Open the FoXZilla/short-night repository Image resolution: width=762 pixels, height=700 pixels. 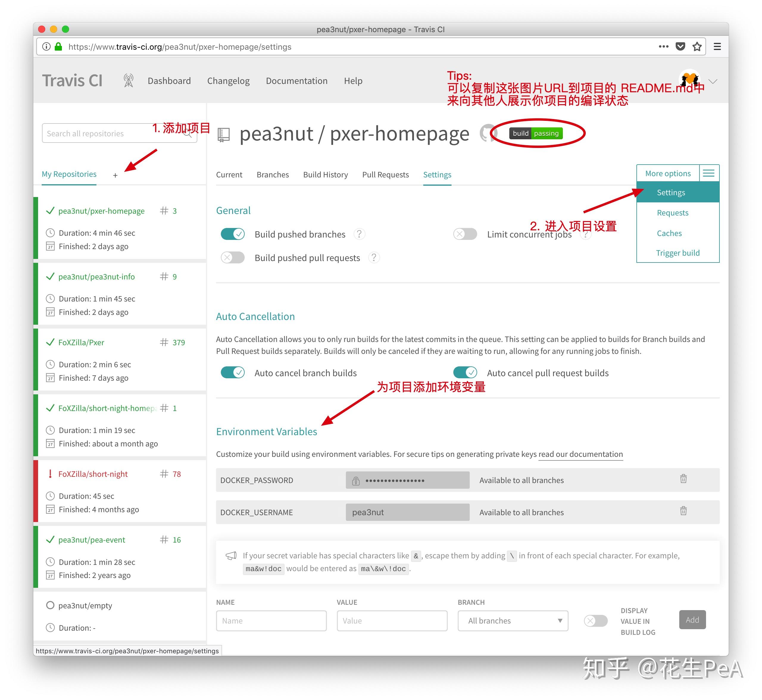(x=93, y=474)
